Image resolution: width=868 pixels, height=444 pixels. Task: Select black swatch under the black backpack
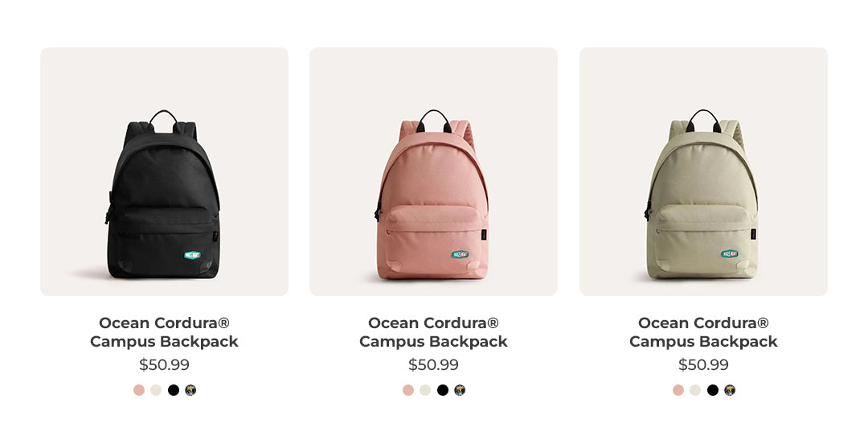174,390
